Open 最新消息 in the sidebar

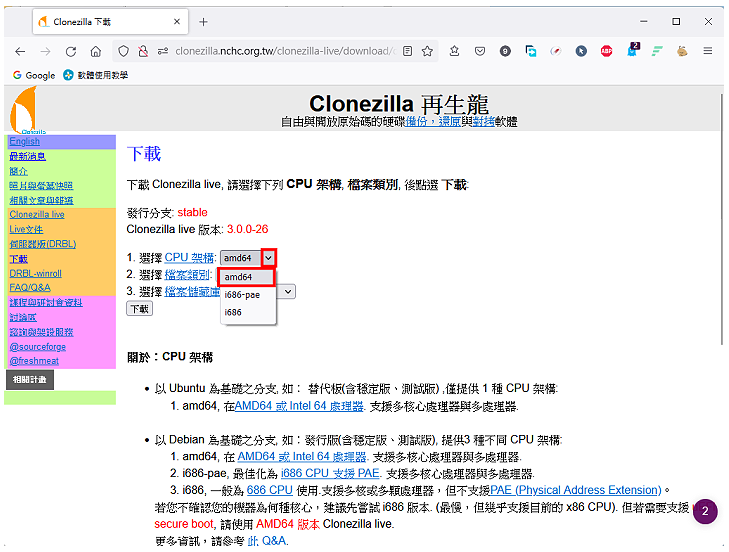(27, 156)
